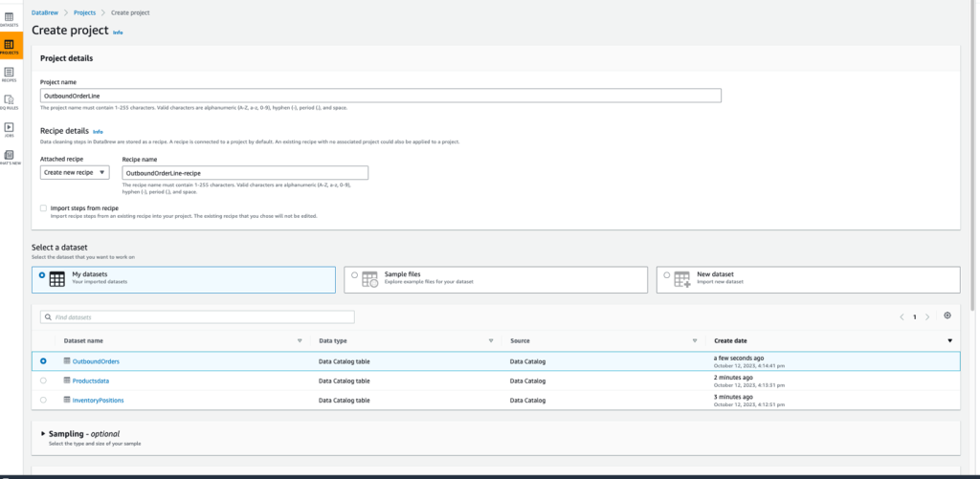
Task: Open the Dataset name column filter arrow
Action: coord(300,341)
